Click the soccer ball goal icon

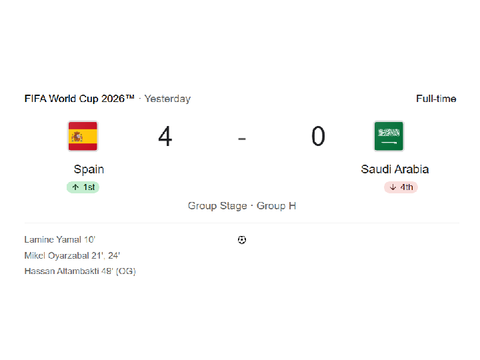click(242, 240)
